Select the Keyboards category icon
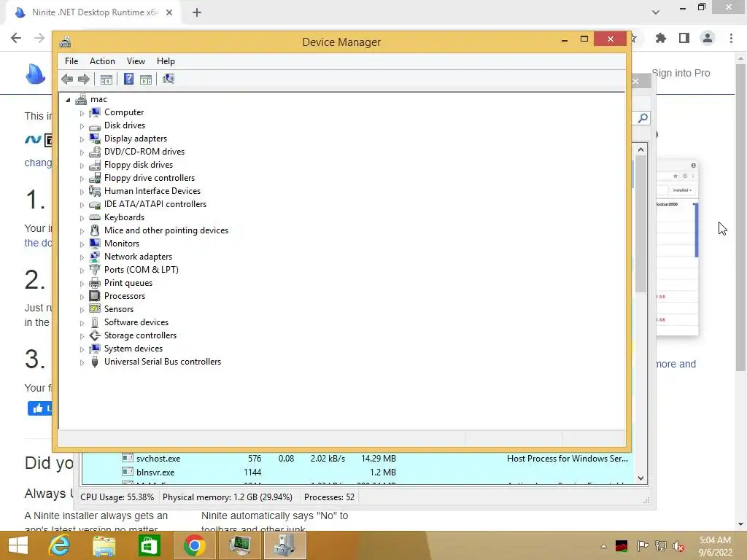The image size is (747, 560). pyautogui.click(x=95, y=217)
